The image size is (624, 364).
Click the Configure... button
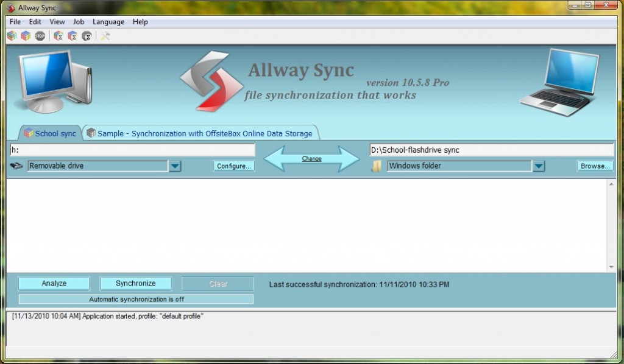pyautogui.click(x=234, y=166)
